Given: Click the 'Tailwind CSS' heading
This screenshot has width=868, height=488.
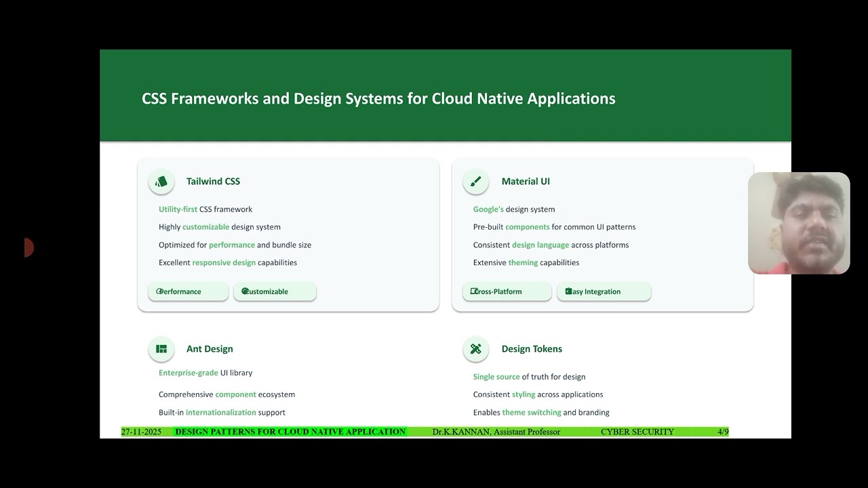Looking at the screenshot, I should (213, 182).
